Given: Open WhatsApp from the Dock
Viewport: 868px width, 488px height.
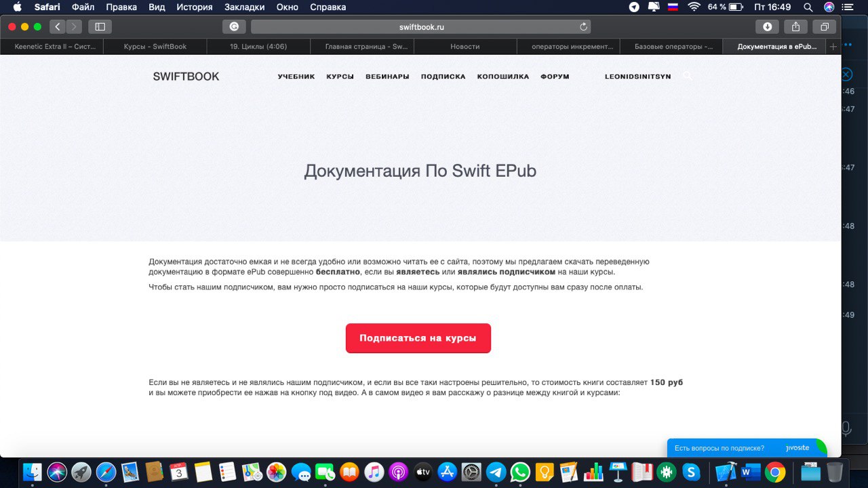Looking at the screenshot, I should click(x=521, y=471).
